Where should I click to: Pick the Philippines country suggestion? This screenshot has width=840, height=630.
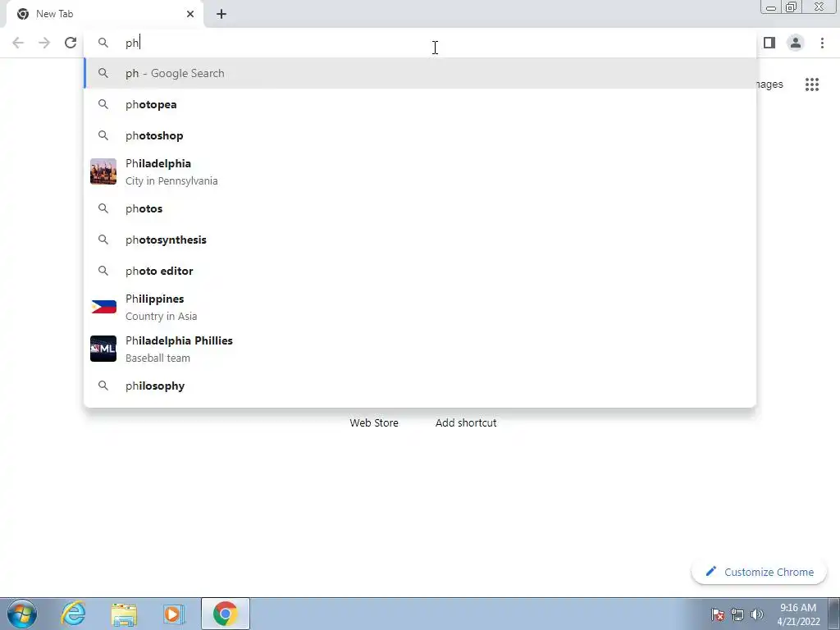point(420,307)
